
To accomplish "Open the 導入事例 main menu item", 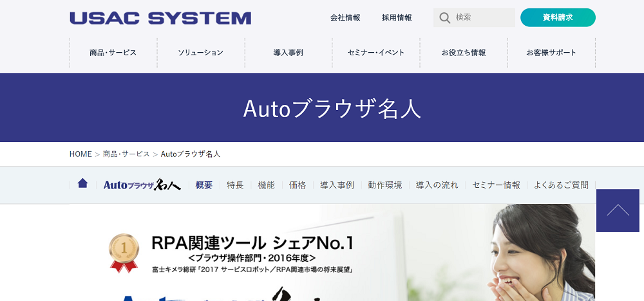I will [289, 53].
